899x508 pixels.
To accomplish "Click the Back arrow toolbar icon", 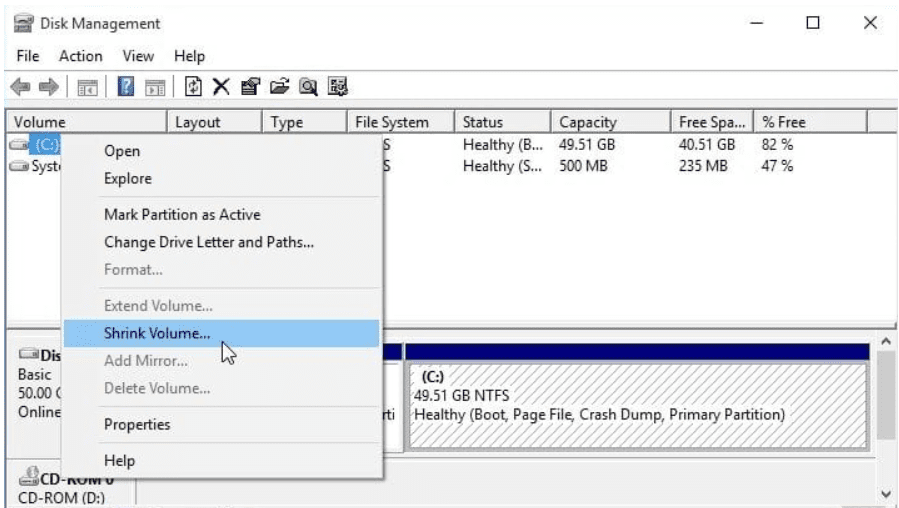I will tap(20, 87).
